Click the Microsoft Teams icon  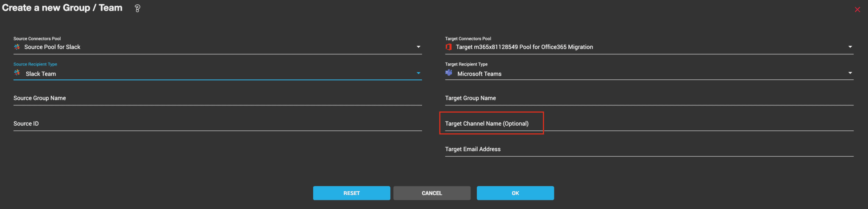coord(449,73)
